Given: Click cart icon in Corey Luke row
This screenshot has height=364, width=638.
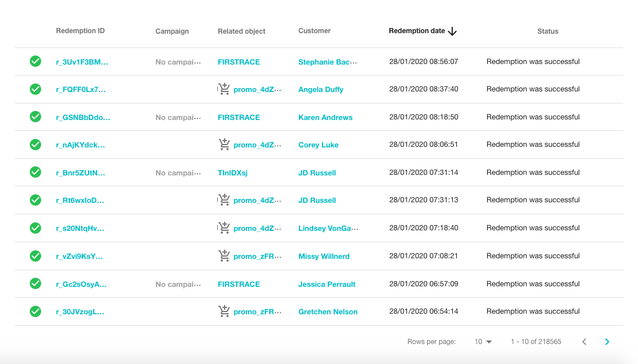Looking at the screenshot, I should [224, 144].
